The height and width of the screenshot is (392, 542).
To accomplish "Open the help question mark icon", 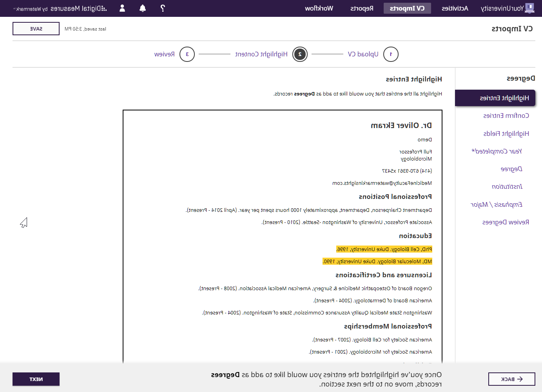I will pyautogui.click(x=163, y=8).
